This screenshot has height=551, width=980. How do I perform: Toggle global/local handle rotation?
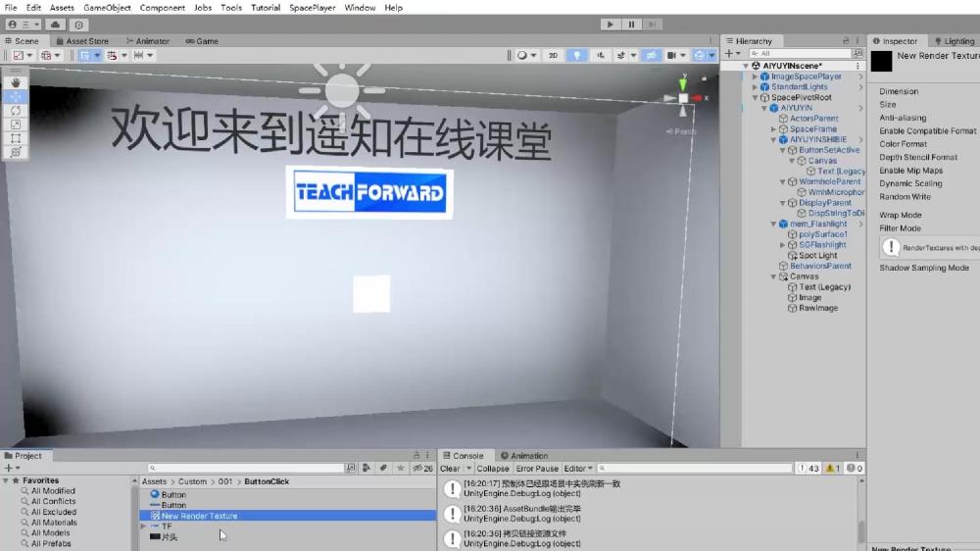click(50, 55)
